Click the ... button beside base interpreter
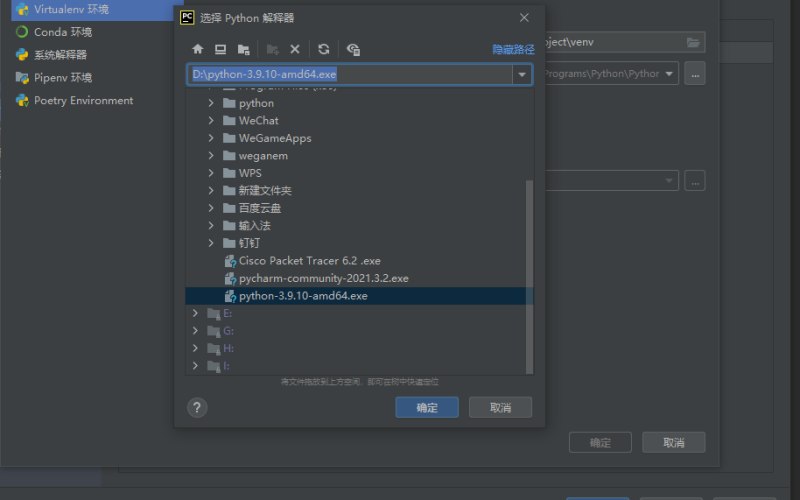 [695, 73]
